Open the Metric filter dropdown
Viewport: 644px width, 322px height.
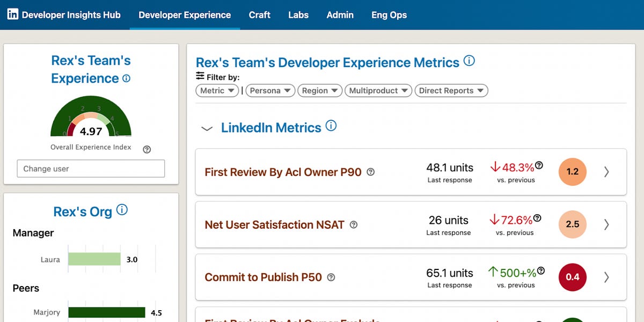click(x=217, y=91)
